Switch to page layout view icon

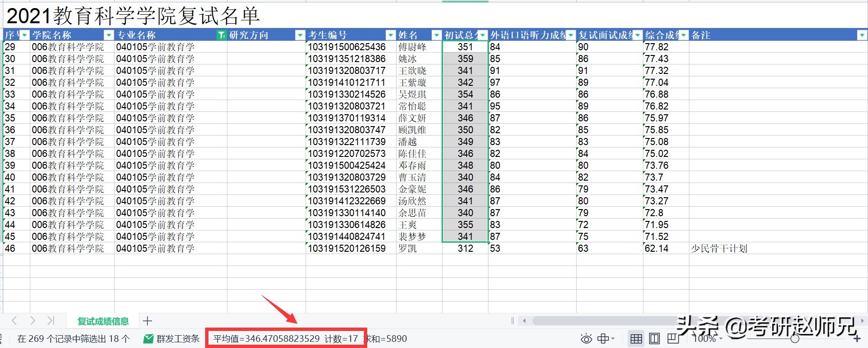pyautogui.click(x=654, y=339)
